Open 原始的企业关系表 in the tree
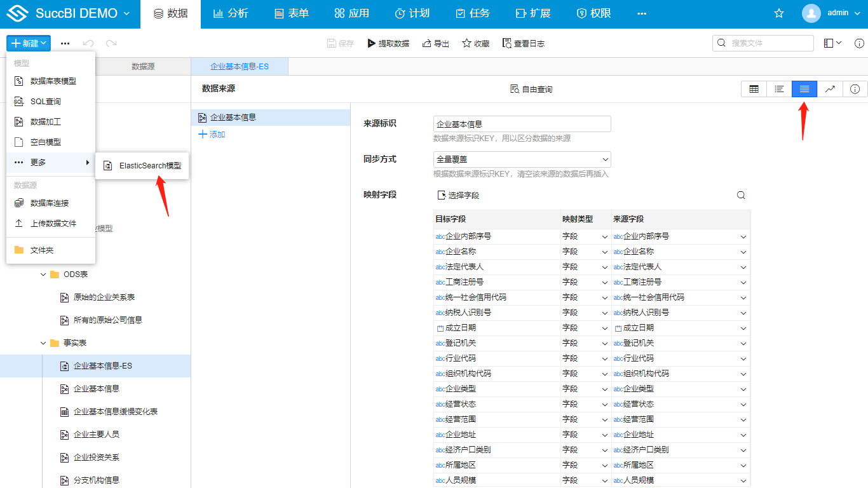Viewport: 868px width, 488px height. [104, 297]
